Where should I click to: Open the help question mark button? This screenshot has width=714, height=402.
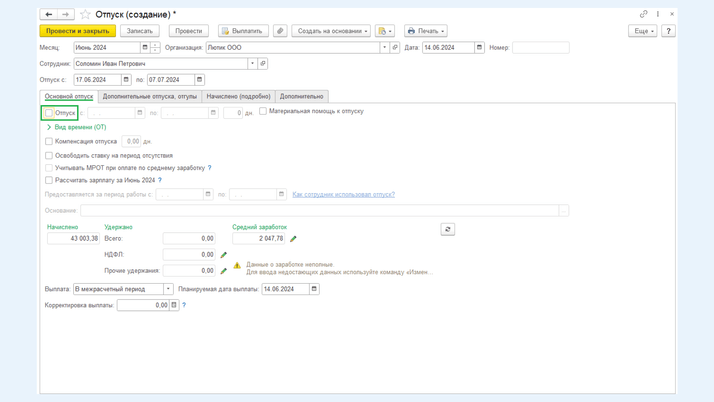coord(668,31)
